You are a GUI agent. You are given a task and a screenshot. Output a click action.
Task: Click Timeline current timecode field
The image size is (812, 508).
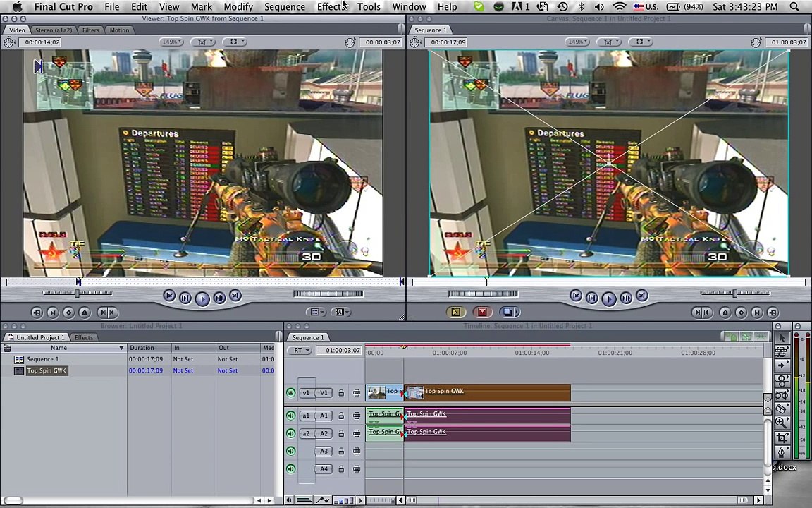(x=340, y=351)
